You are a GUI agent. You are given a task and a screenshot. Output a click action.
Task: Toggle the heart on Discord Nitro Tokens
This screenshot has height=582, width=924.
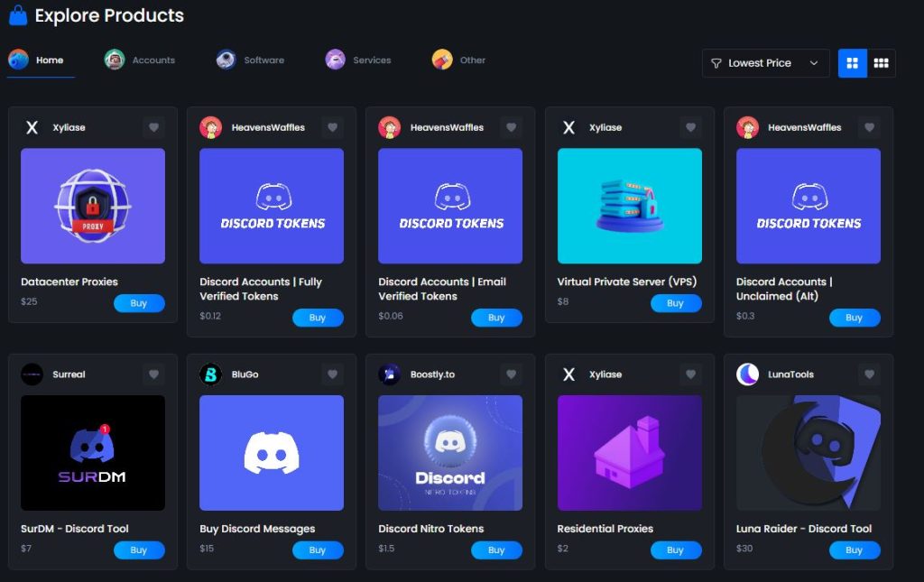512,374
